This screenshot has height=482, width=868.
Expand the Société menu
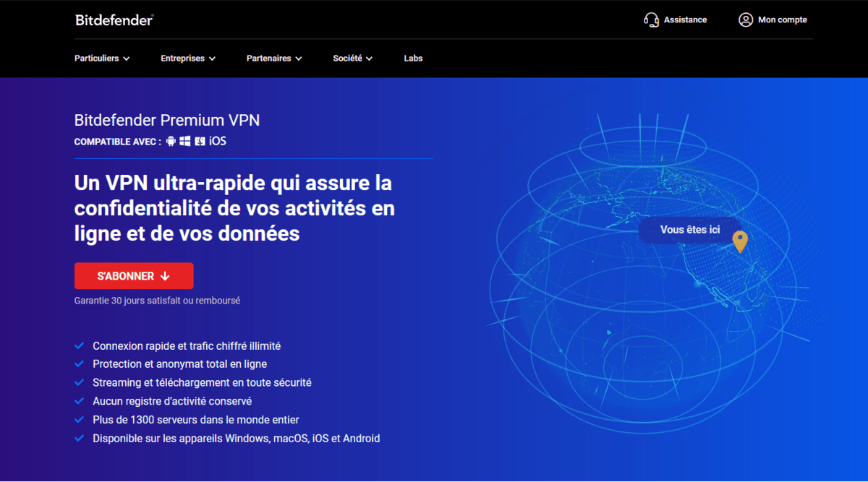(x=353, y=59)
